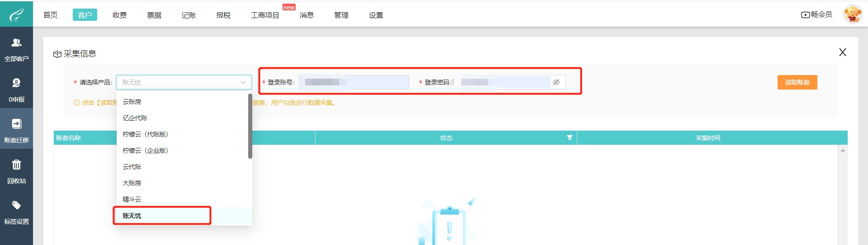
Task: Filter the 状态 column with funnel icon
Action: pyautogui.click(x=570, y=138)
